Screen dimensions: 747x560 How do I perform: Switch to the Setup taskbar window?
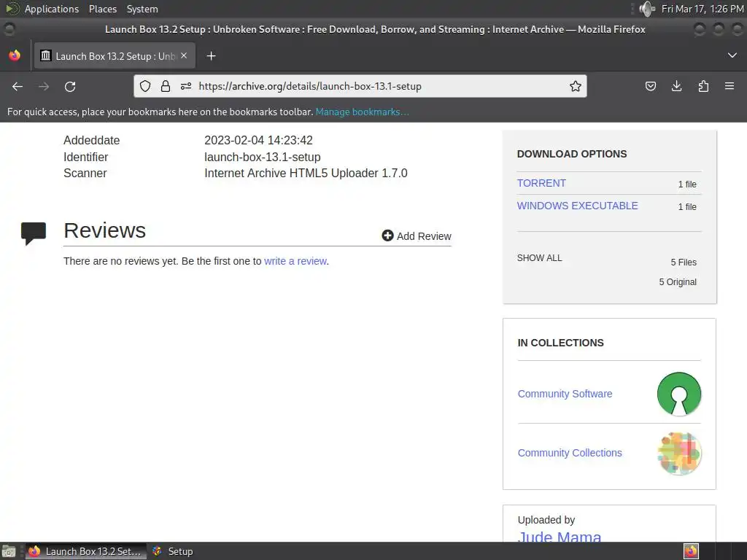tap(173, 551)
